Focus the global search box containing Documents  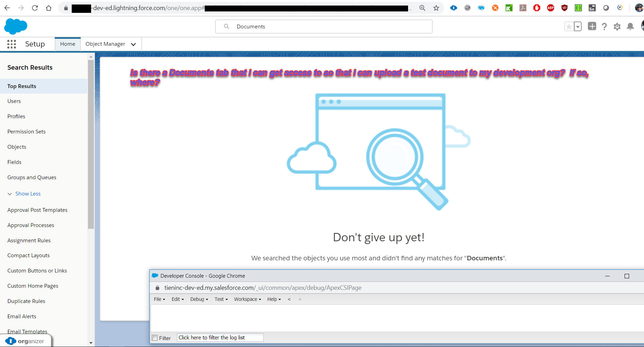pos(324,27)
